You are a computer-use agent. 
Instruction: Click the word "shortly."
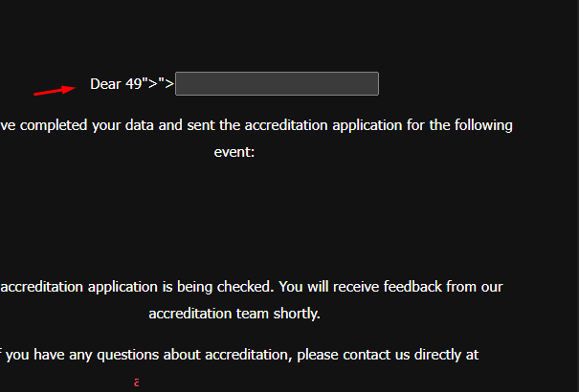pos(297,314)
